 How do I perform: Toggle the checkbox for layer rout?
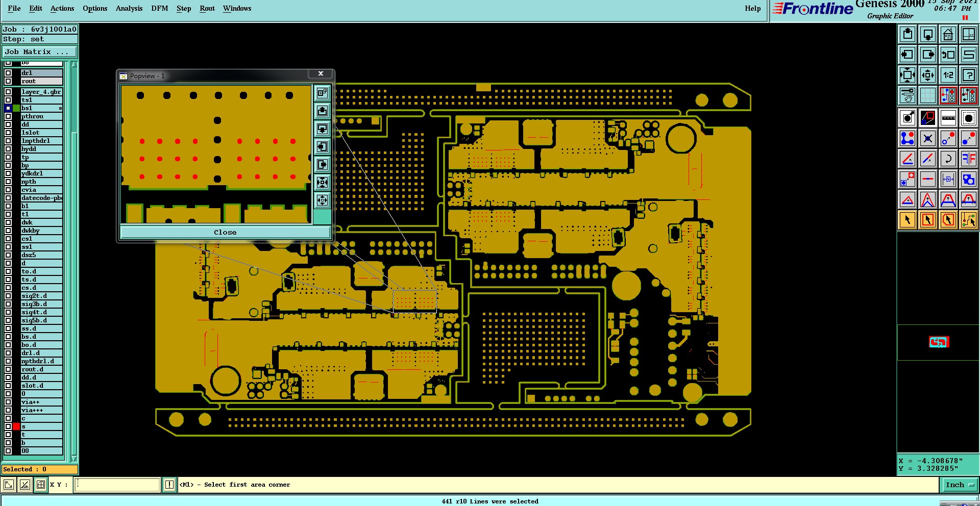(8, 81)
